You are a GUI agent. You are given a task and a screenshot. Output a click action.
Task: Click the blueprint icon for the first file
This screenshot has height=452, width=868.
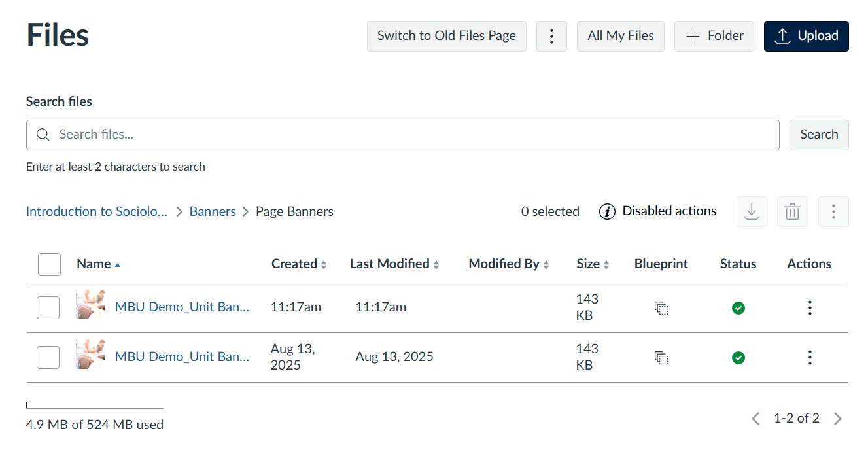(x=661, y=307)
